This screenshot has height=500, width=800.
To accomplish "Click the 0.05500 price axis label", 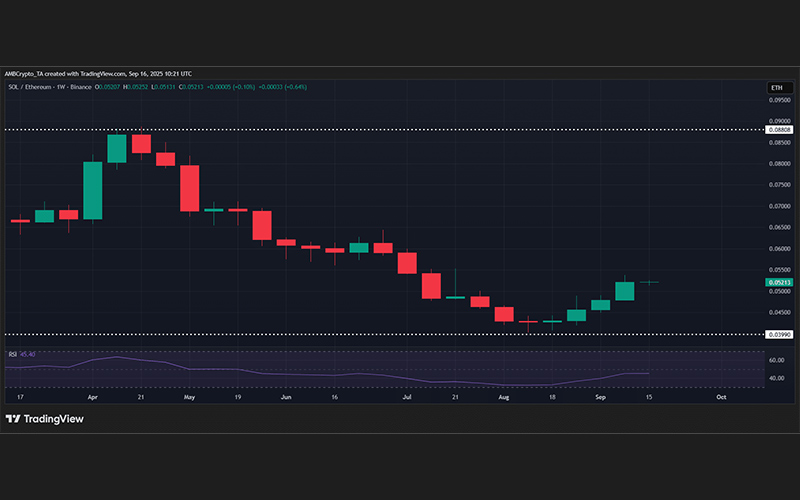I will click(780, 270).
